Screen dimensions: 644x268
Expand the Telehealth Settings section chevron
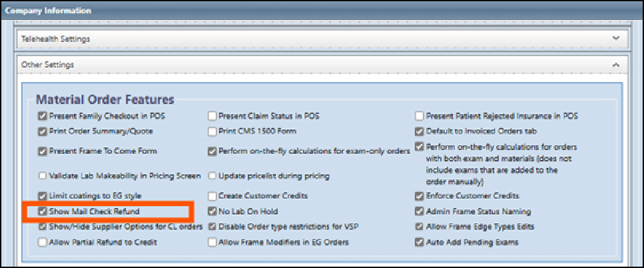[x=615, y=39]
